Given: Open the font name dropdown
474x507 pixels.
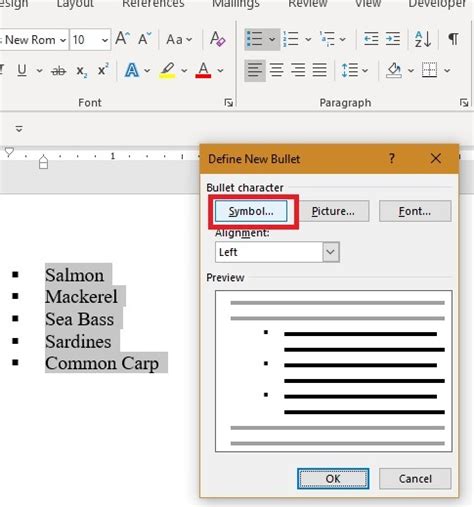Looking at the screenshot, I should 63,40.
